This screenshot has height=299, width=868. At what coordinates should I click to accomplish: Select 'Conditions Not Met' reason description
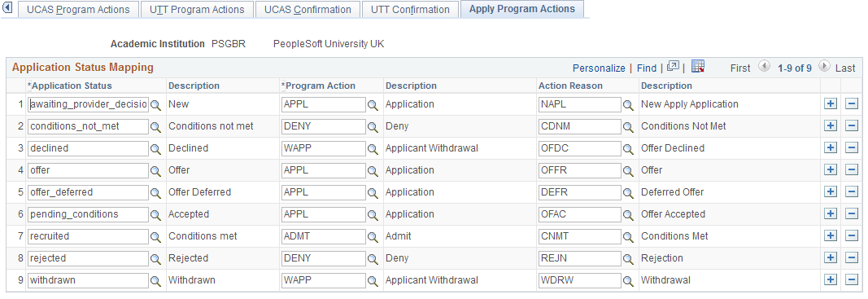tap(683, 126)
